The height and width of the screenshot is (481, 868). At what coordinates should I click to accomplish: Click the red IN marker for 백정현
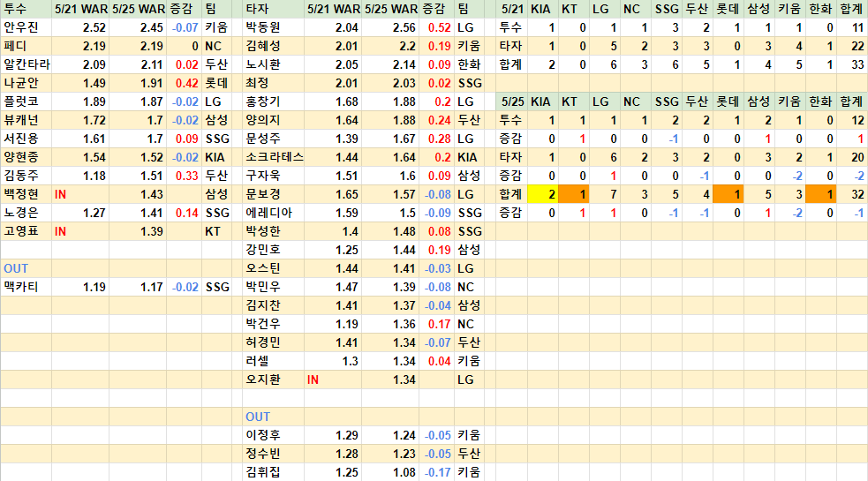pos(60,195)
